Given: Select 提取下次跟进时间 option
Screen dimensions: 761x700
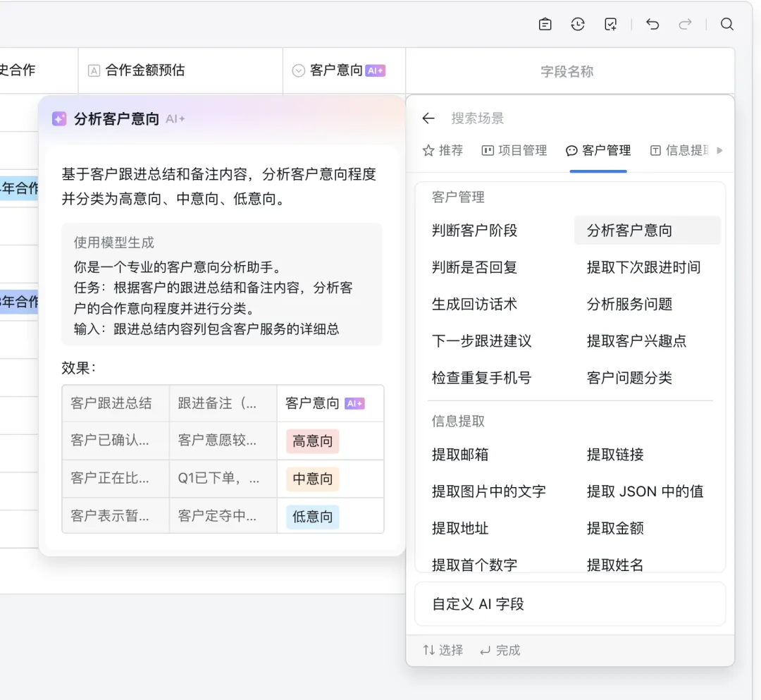Looking at the screenshot, I should point(643,267).
